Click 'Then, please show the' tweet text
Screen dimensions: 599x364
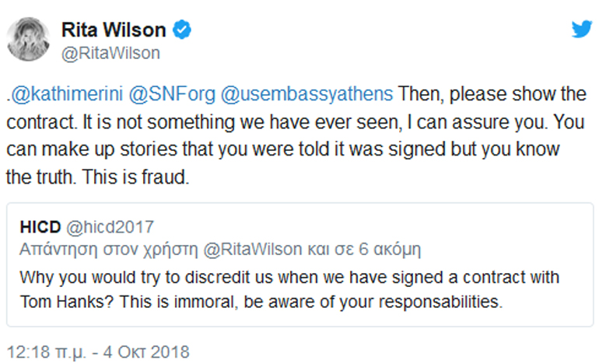pyautogui.click(x=492, y=95)
